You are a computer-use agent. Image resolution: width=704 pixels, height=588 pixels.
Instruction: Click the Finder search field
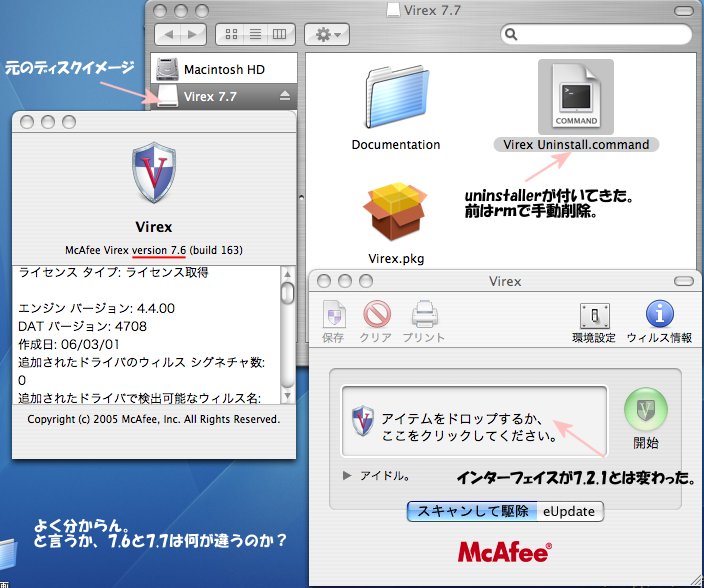pos(596,35)
